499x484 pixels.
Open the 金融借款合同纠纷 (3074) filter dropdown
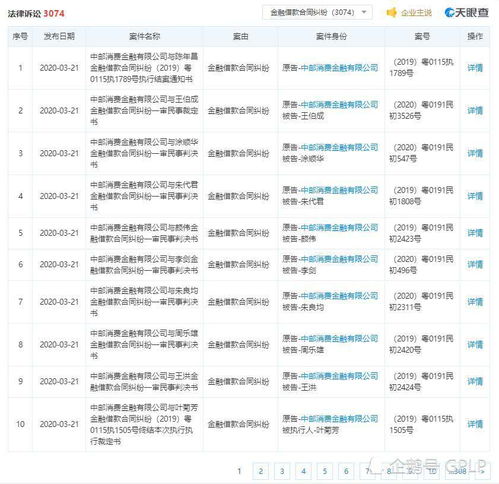pos(317,13)
